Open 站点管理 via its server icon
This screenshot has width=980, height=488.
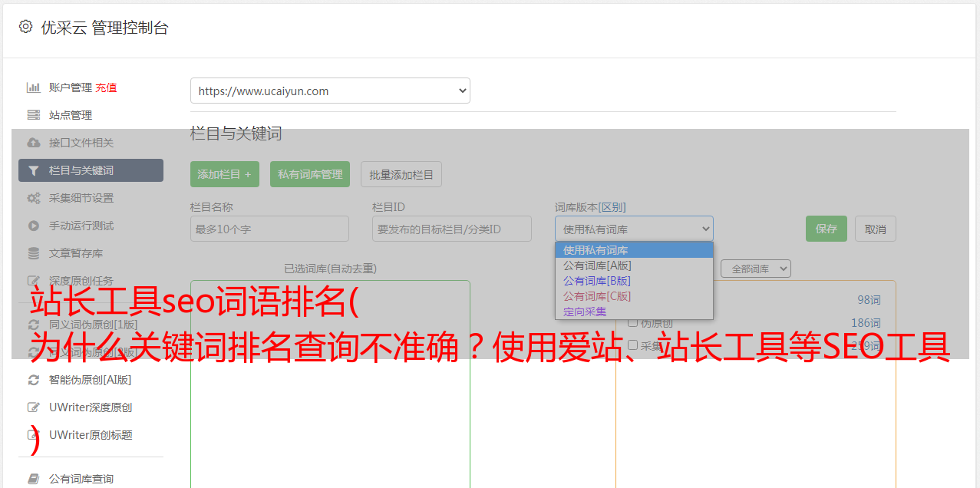(x=33, y=115)
